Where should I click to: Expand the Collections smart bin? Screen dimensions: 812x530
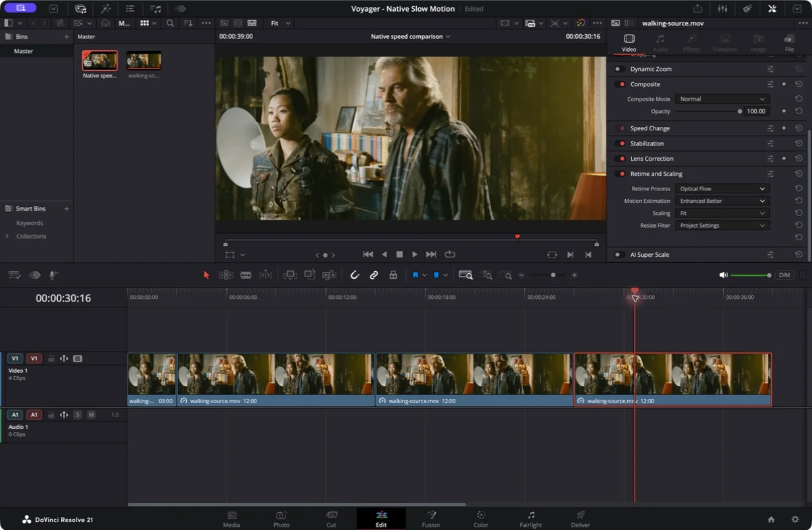click(x=7, y=236)
